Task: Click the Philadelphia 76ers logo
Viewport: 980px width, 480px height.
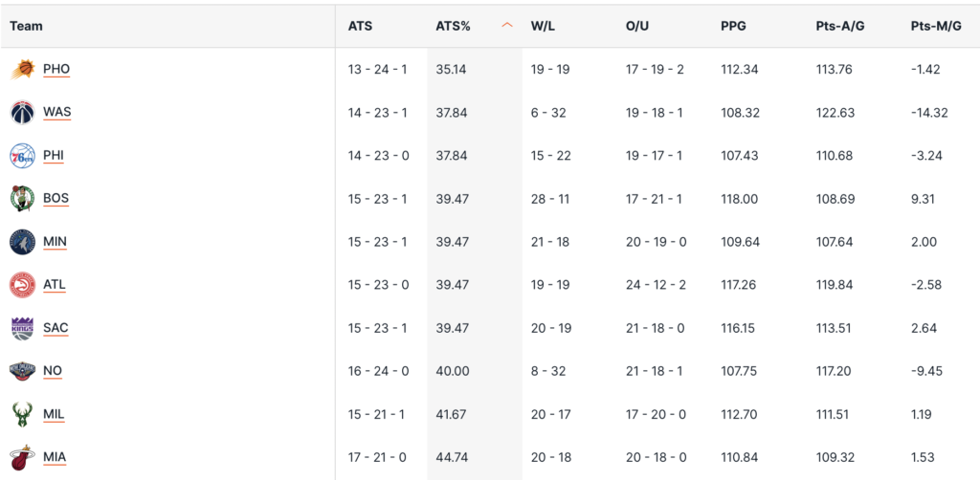Action: 22,155
